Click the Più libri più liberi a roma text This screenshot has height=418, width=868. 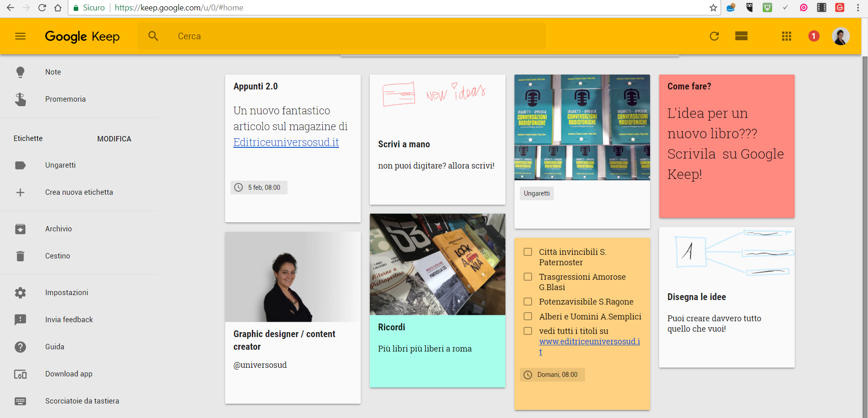425,349
